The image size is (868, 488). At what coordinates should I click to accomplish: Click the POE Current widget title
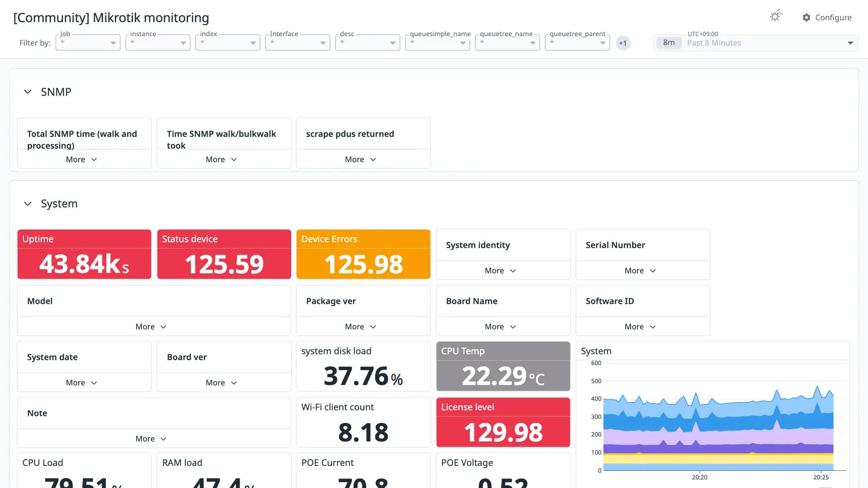[x=327, y=463]
